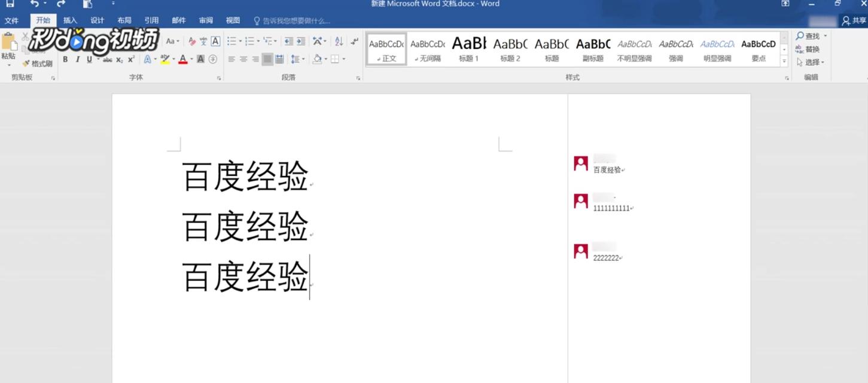This screenshot has height=383, width=868.
Task: Open line spacing options
Action: click(x=297, y=59)
